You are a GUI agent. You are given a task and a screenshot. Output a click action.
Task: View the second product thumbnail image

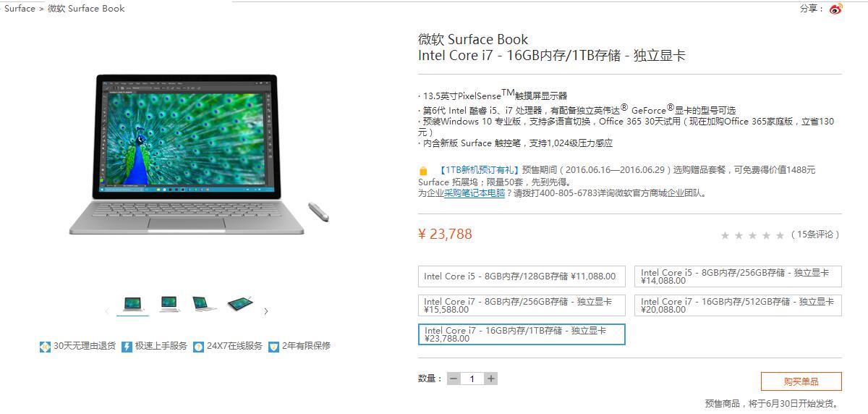pyautogui.click(x=170, y=304)
